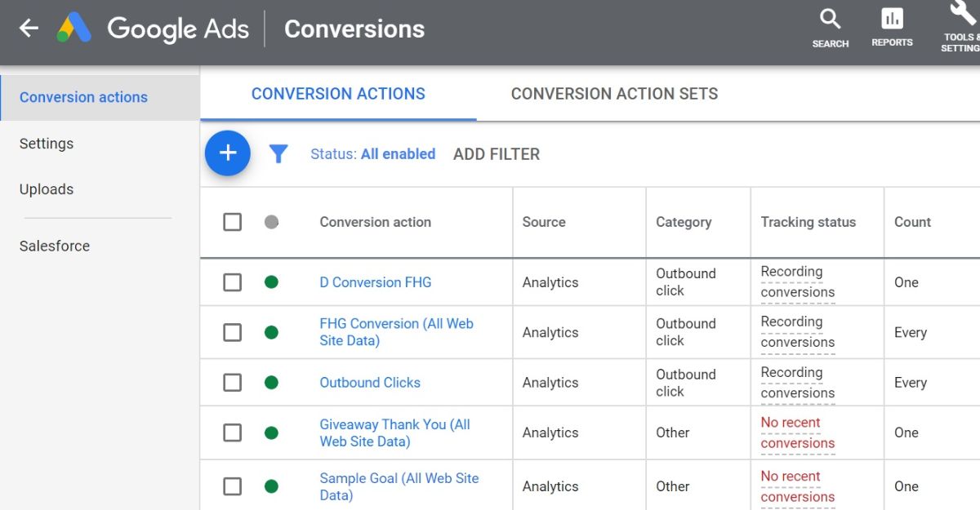The height and width of the screenshot is (510, 980).
Task: Click the Google Ads logo
Action: pyautogui.click(x=153, y=29)
